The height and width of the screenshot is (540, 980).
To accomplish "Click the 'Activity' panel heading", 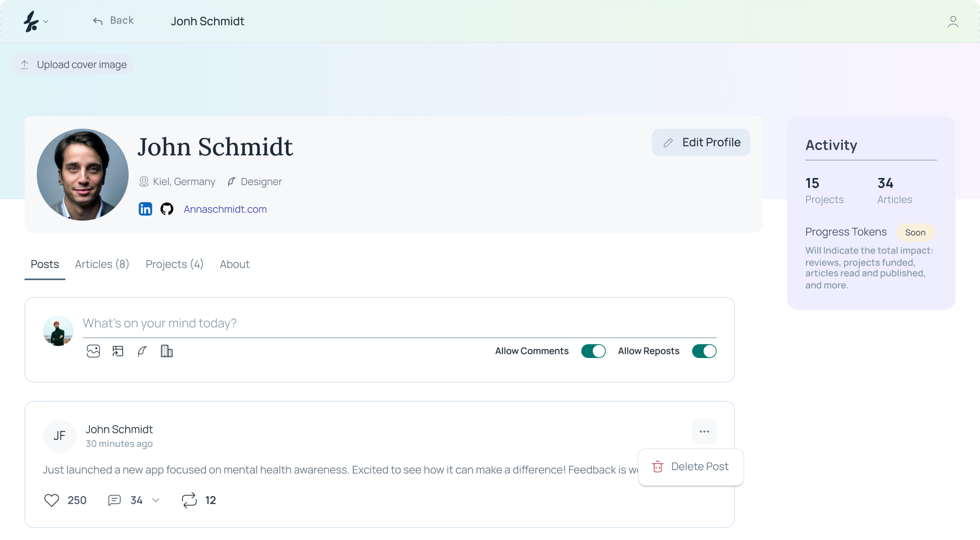I will coord(831,145).
